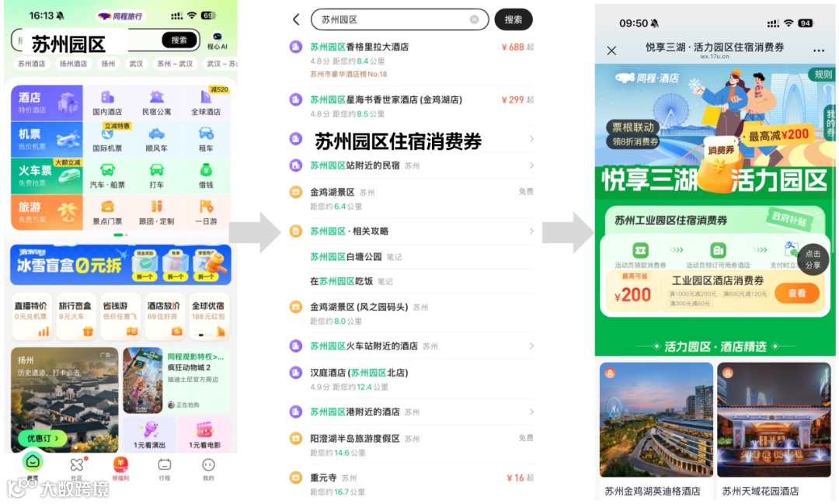The image size is (839, 504).
Task: Tap the 查看 coupon button
Action: pos(797,294)
